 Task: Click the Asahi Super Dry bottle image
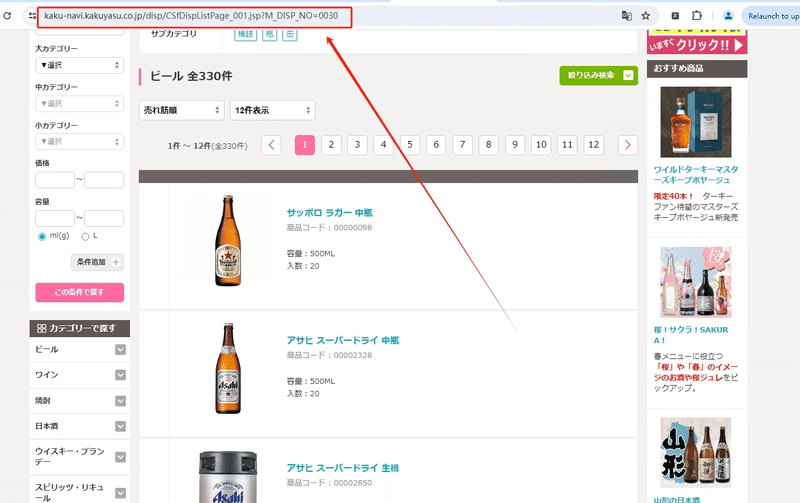pyautogui.click(x=228, y=368)
